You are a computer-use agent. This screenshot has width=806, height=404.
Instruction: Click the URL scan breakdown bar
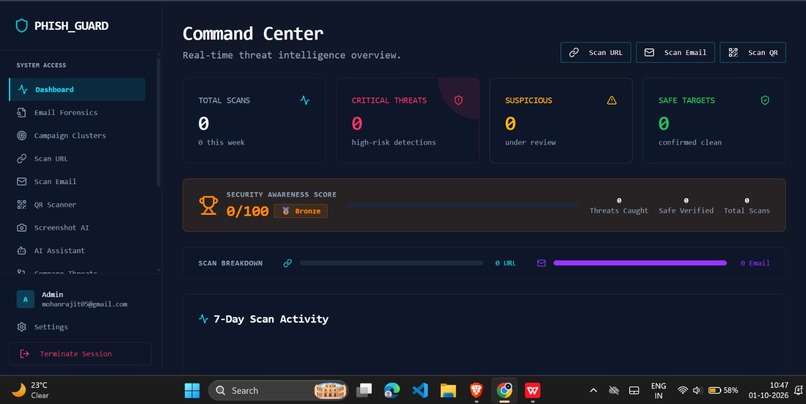click(392, 263)
